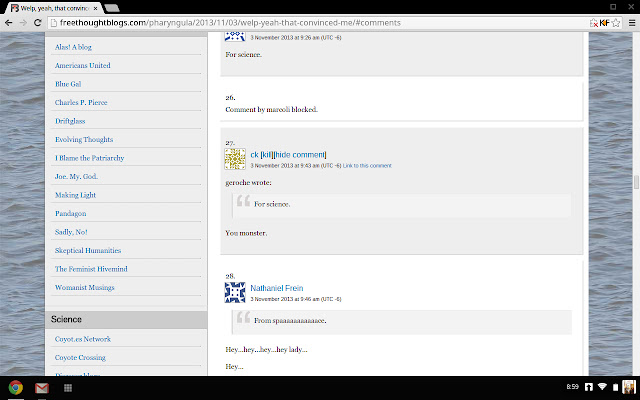This screenshot has width=640, height=400.
Task: Click the ck commenter avatar
Action: coord(235,159)
